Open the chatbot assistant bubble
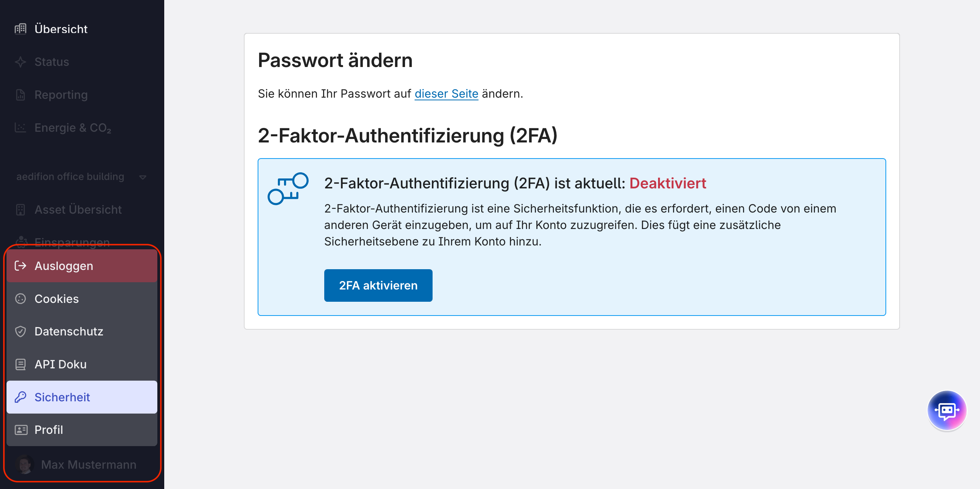Image resolution: width=980 pixels, height=489 pixels. coord(947,410)
